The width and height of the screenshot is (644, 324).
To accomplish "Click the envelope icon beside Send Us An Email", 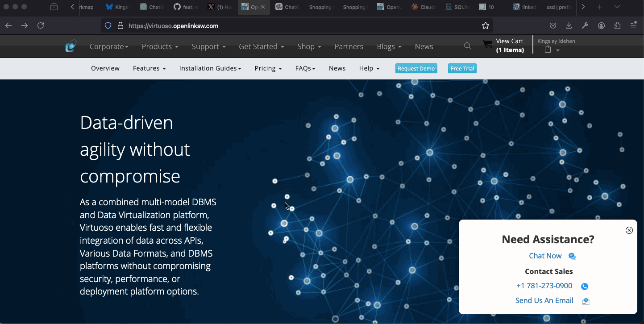I will (x=586, y=301).
